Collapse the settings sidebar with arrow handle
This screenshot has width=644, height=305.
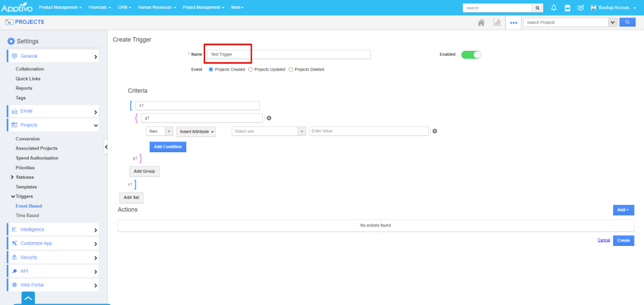click(x=106, y=147)
